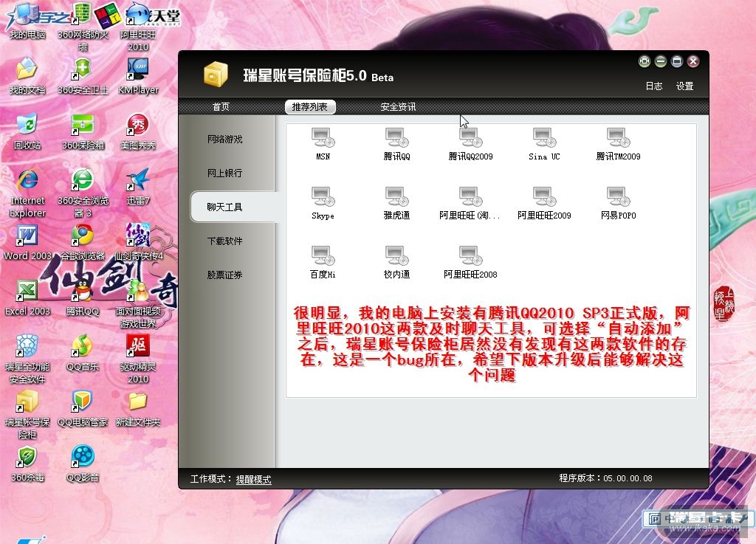This screenshot has height=544, width=756.
Task: Select the 网易POPO program icon
Action: coord(618,196)
